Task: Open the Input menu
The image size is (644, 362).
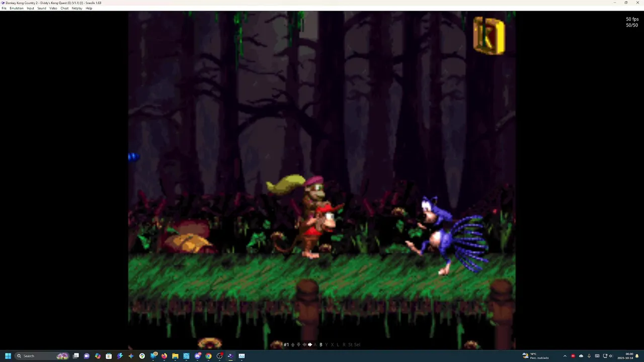Action: click(x=31, y=8)
